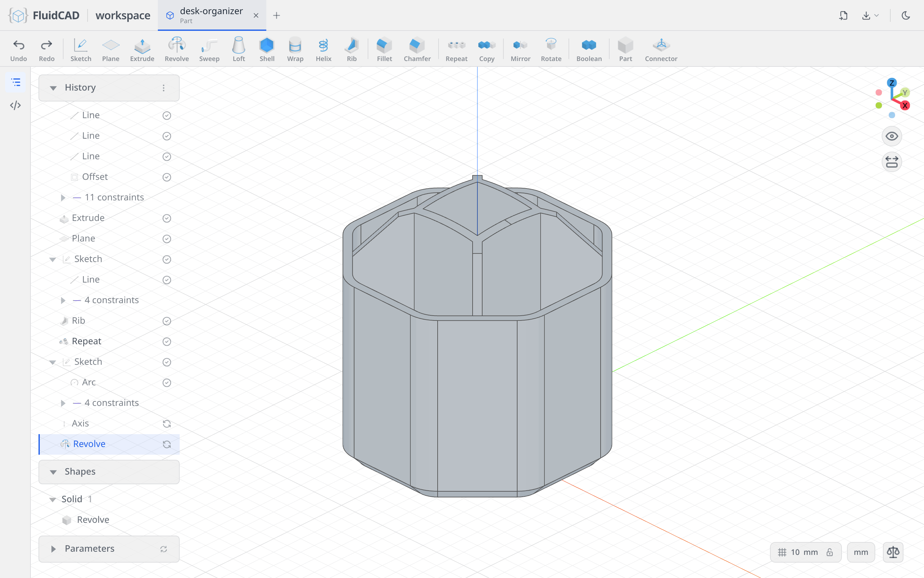Viewport: 924px width, 578px height.
Task: Collapse the Solid tree node
Action: [x=53, y=500]
